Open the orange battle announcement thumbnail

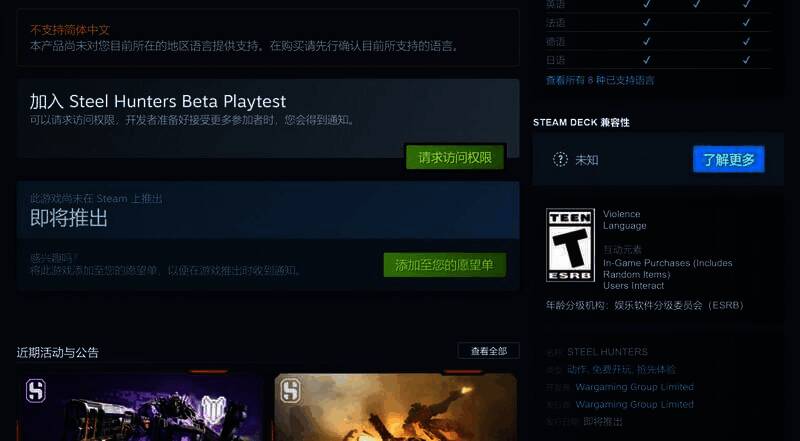395,410
